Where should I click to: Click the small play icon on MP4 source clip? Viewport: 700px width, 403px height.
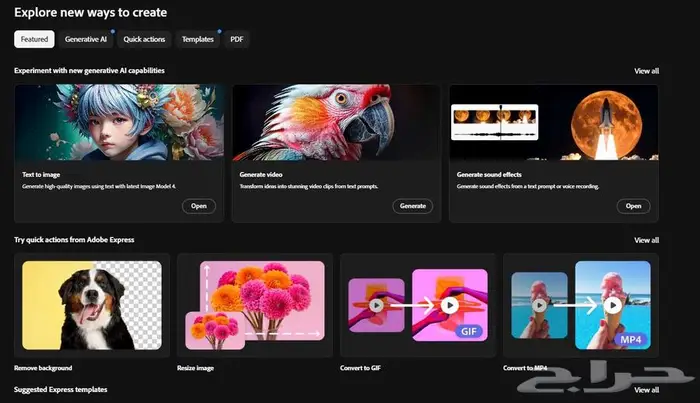[x=539, y=305]
